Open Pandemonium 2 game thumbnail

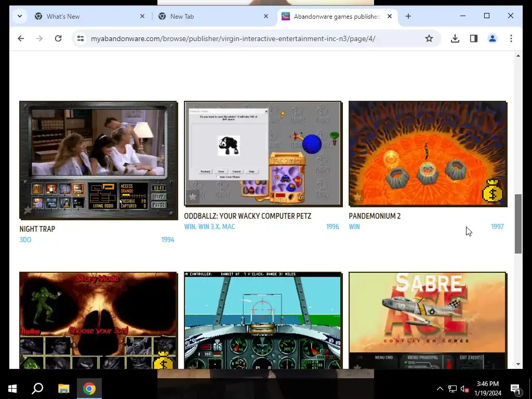click(x=428, y=154)
